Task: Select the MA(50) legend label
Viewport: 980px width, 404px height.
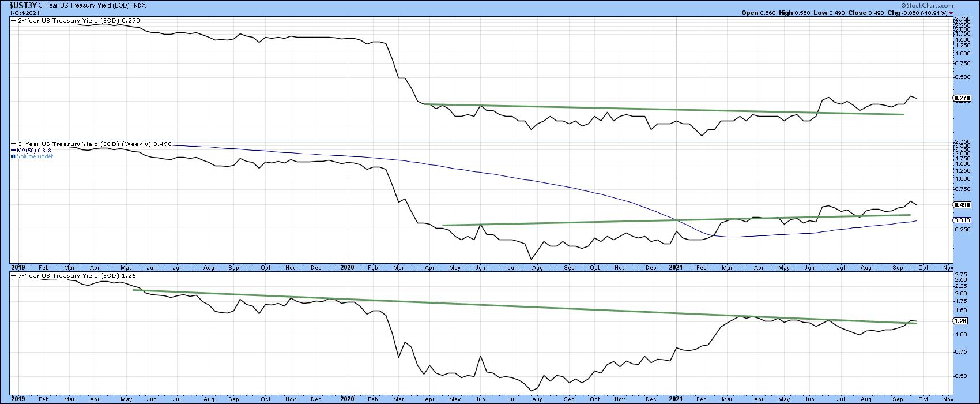Action: (32, 150)
